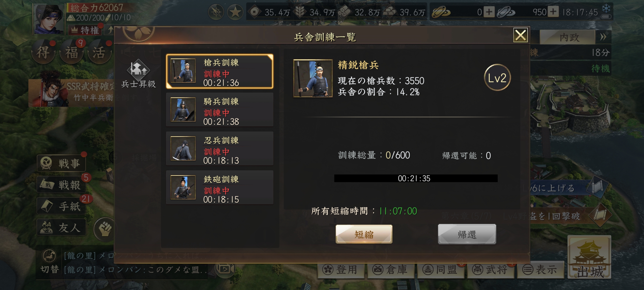Select 騎兵訓練 cavalry training entry
Viewport: 644px width, 290px height.
(219, 110)
